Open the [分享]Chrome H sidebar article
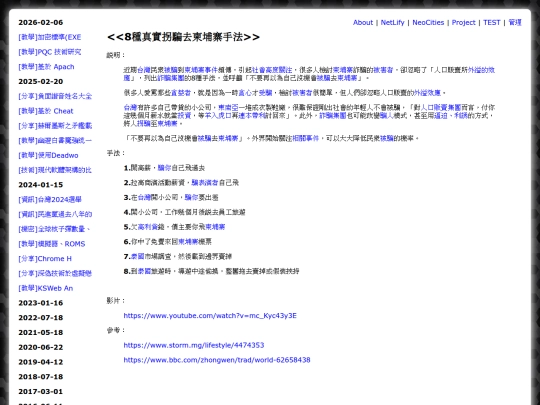 coord(45,259)
